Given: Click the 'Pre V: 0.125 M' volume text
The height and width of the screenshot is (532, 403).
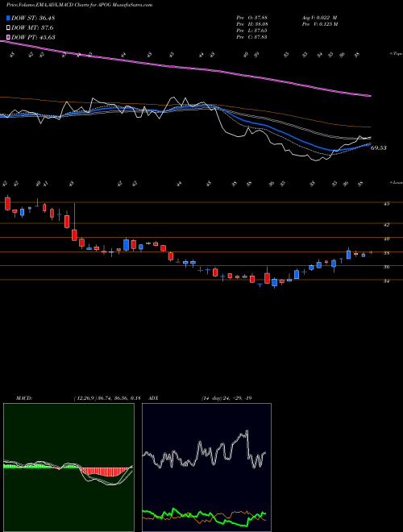Looking at the screenshot, I should pos(319,24).
